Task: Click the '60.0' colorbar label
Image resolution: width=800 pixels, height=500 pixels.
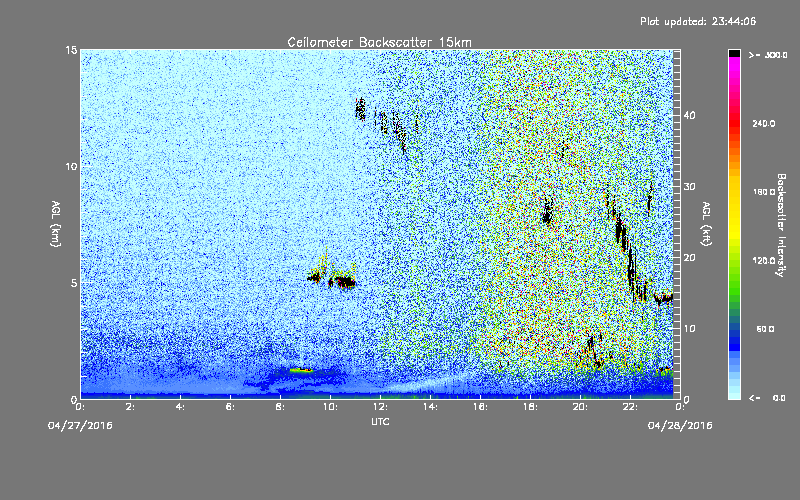Action: [x=765, y=329]
